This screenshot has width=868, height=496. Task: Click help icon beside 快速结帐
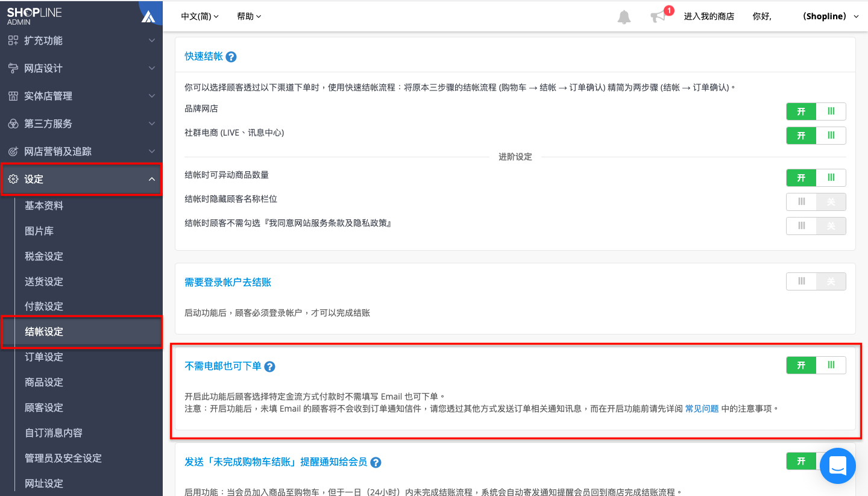(231, 57)
